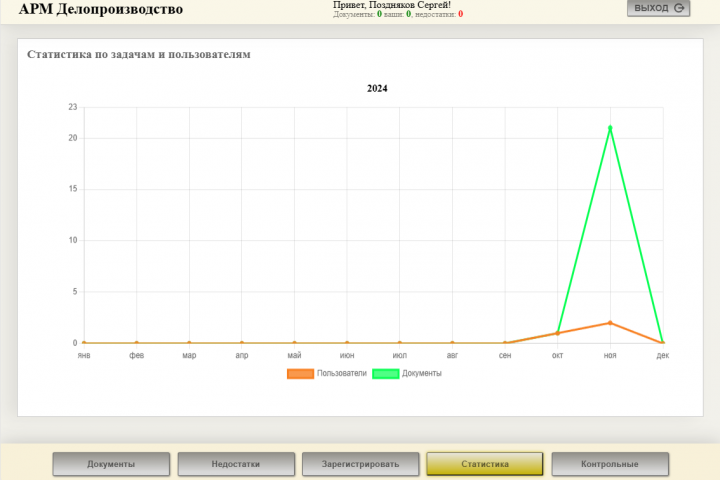Open the Недостатки section
The height and width of the screenshot is (480, 720).
point(236,464)
